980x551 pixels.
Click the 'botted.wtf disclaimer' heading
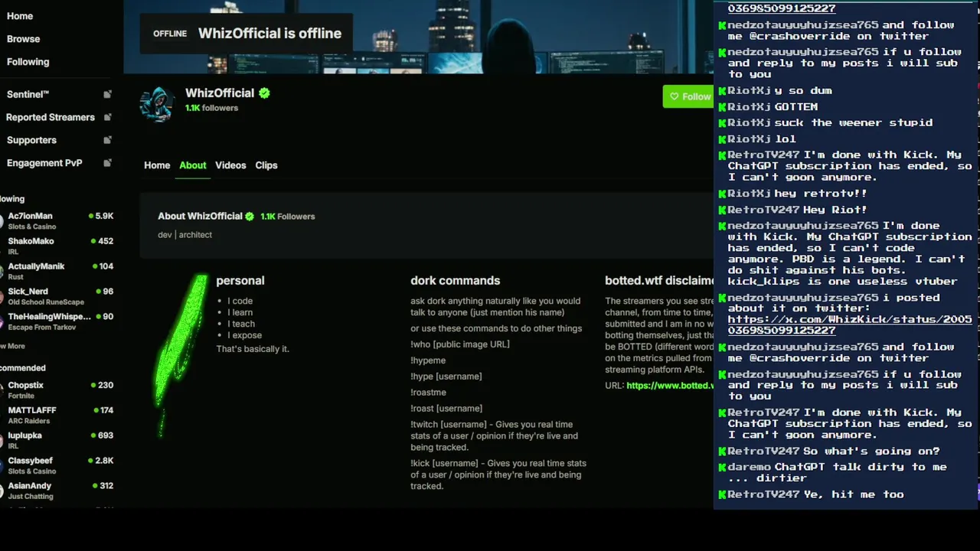(659, 281)
